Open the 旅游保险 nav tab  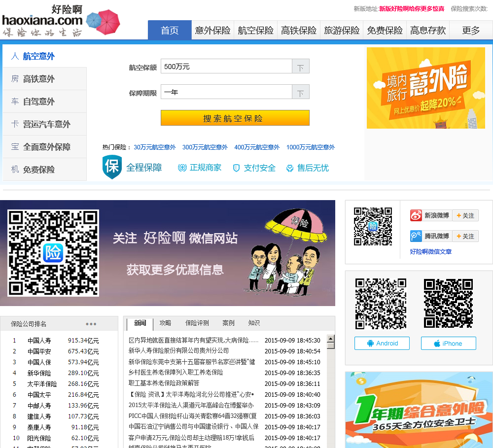pos(342,30)
